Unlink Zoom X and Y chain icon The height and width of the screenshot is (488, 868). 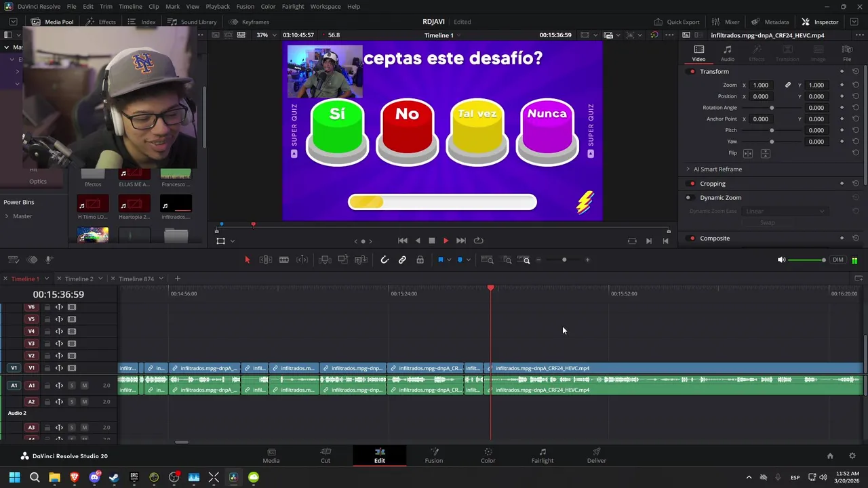(x=788, y=85)
